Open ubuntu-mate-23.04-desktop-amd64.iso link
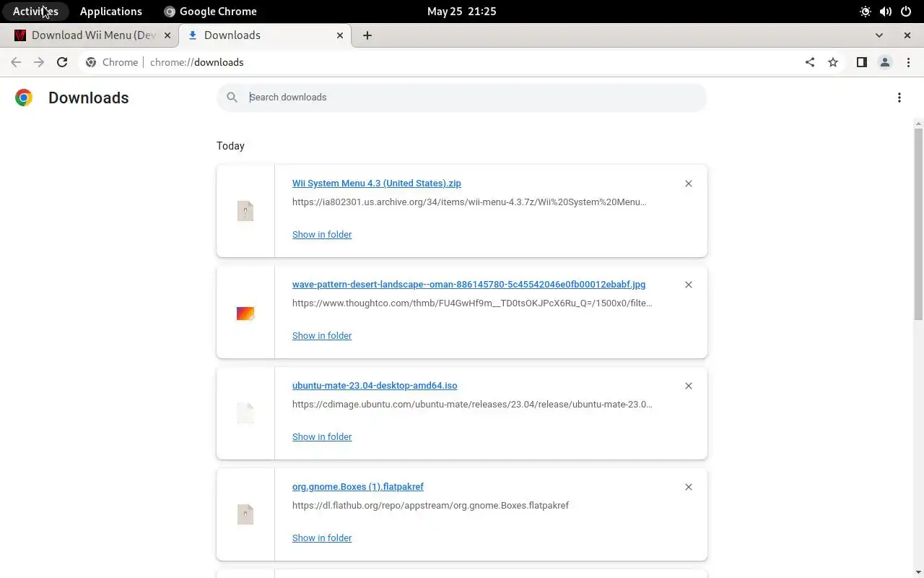Screen dimensions: 924x578 tap(375, 386)
